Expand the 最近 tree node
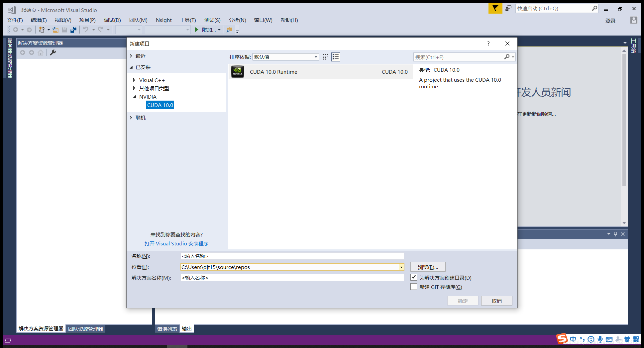The width and height of the screenshot is (644, 348). tap(131, 56)
